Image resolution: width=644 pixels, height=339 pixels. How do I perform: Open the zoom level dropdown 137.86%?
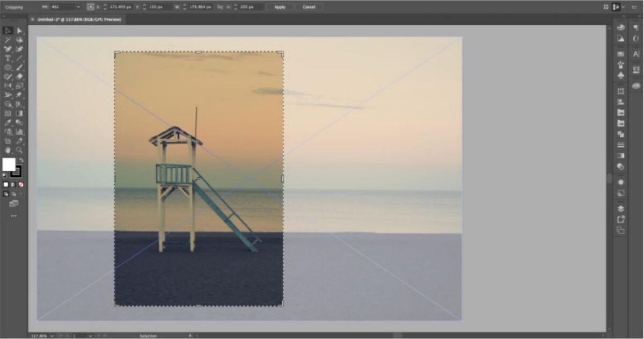tap(51, 336)
